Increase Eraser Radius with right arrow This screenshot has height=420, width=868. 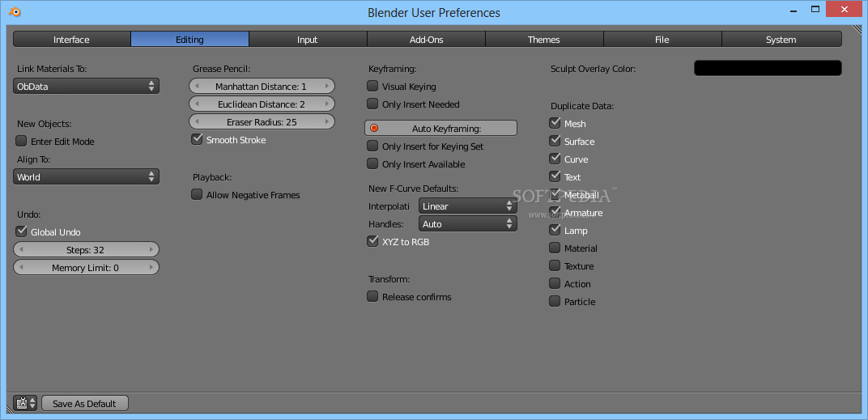pos(327,121)
